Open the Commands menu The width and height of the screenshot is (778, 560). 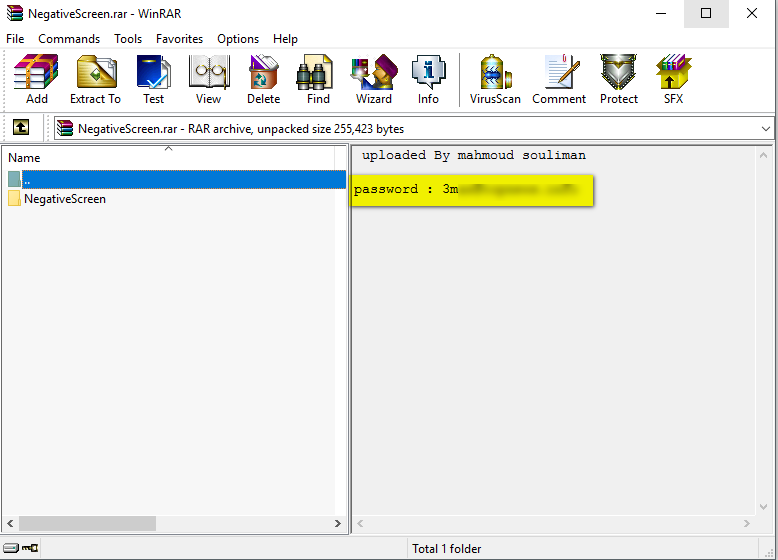pos(69,39)
